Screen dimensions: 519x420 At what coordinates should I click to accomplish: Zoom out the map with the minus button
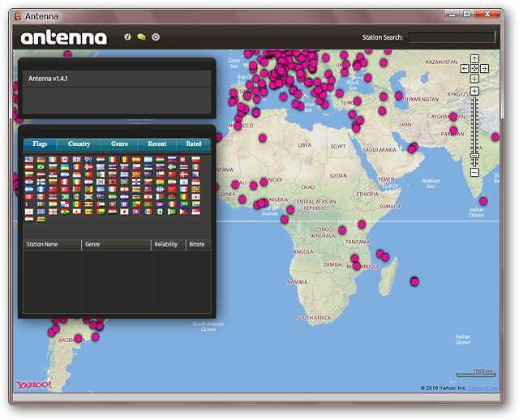[x=474, y=172]
